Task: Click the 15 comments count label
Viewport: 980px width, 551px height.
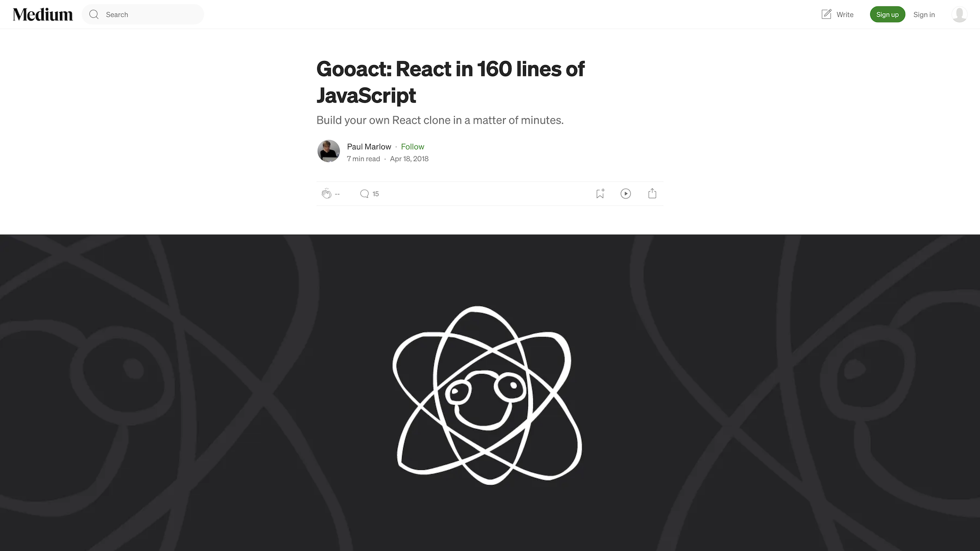Action: (376, 194)
